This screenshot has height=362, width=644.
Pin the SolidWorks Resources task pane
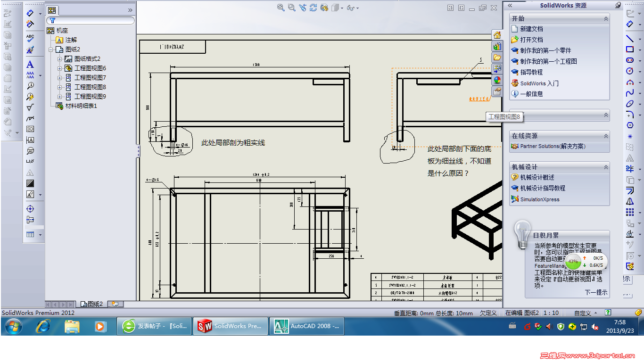tap(618, 5)
